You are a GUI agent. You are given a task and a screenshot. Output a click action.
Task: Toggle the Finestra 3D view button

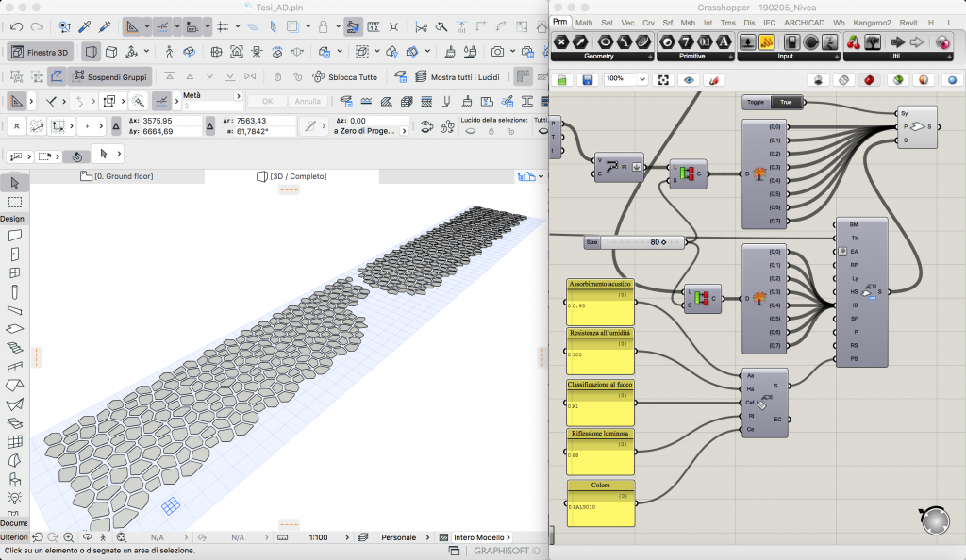pos(41,52)
